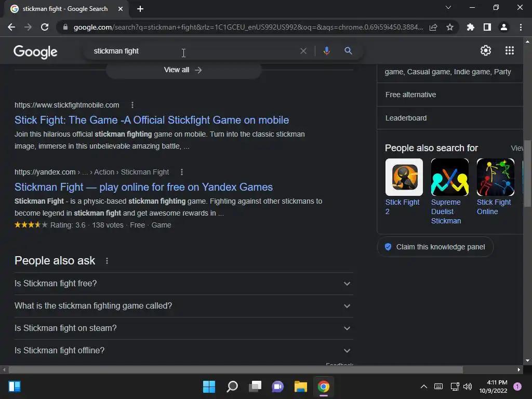Submit search with the magnifier icon
Image resolution: width=532 pixels, height=399 pixels.
click(x=348, y=51)
